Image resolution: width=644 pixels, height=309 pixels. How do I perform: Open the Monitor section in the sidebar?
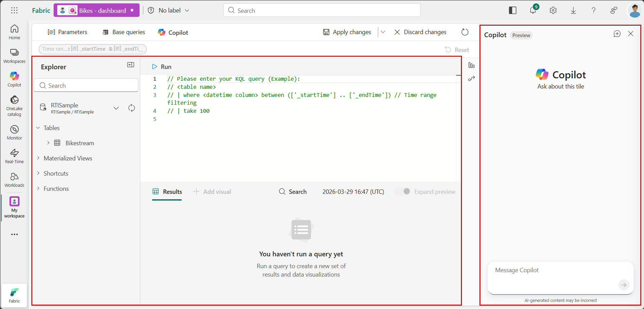pos(14,132)
